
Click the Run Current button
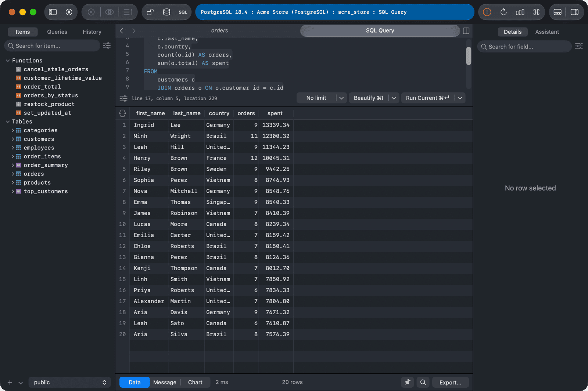click(x=427, y=98)
